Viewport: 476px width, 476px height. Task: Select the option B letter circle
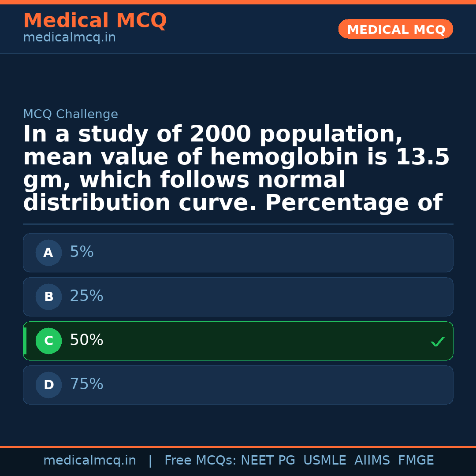point(48,297)
